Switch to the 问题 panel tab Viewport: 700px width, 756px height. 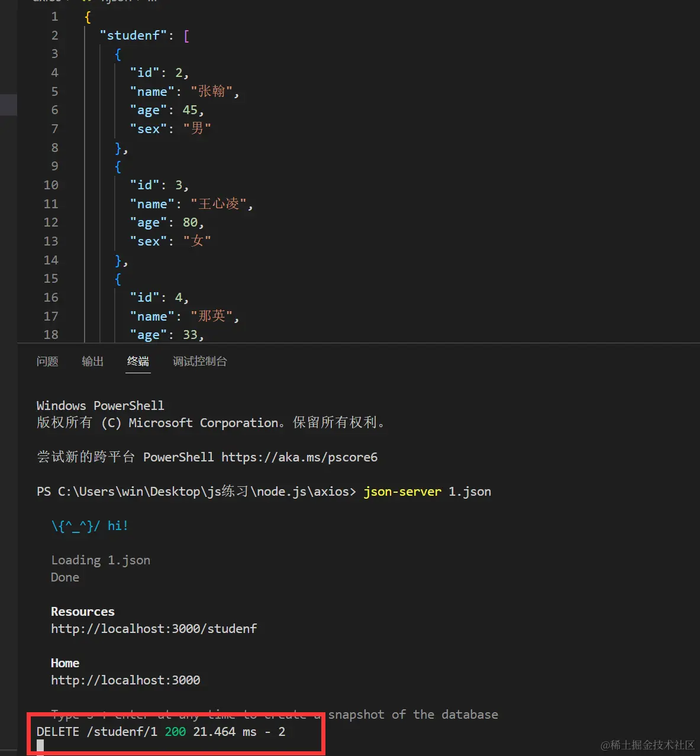[x=47, y=361]
